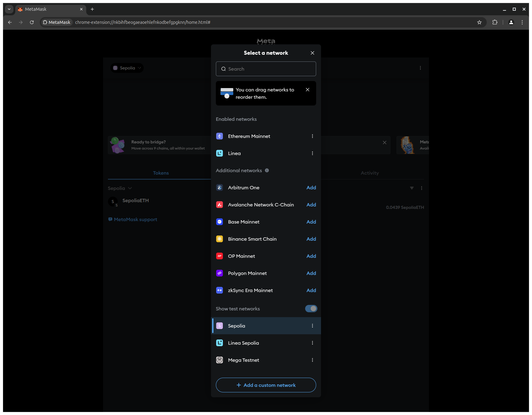Reload the page in Chrome
Image resolution: width=532 pixels, height=415 pixels.
pos(32,22)
